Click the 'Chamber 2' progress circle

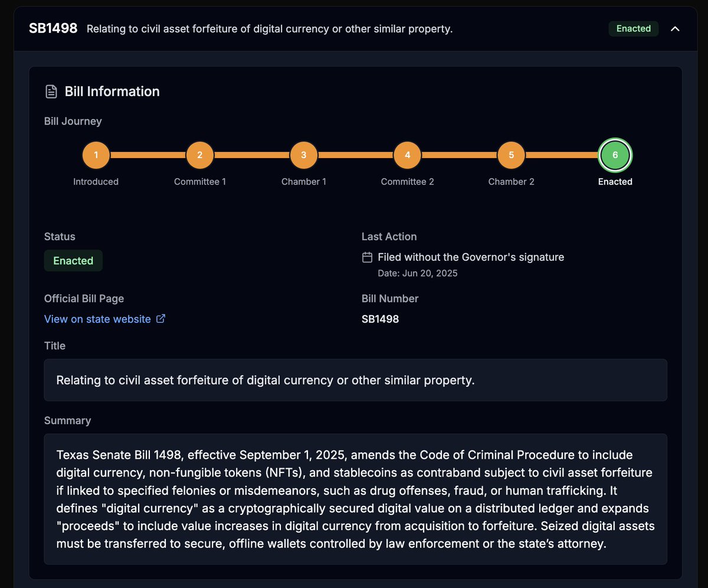[511, 155]
